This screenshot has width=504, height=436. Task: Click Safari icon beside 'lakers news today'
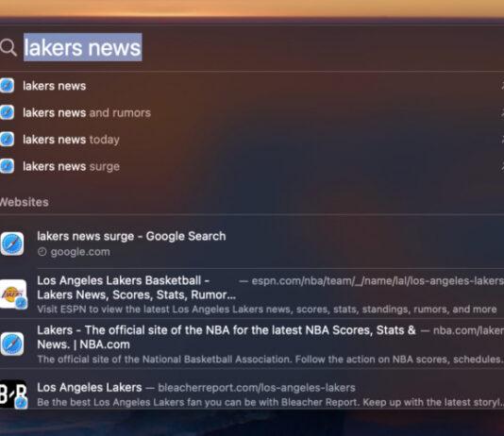click(7, 140)
